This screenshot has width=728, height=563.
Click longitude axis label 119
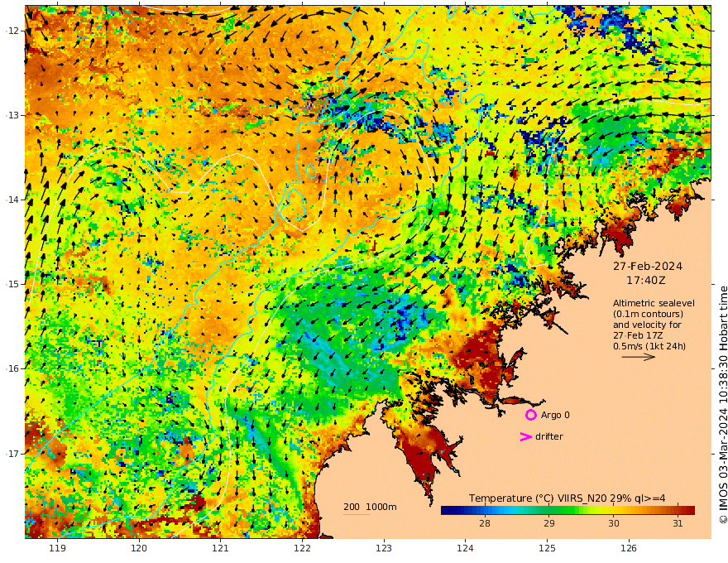[x=58, y=549]
